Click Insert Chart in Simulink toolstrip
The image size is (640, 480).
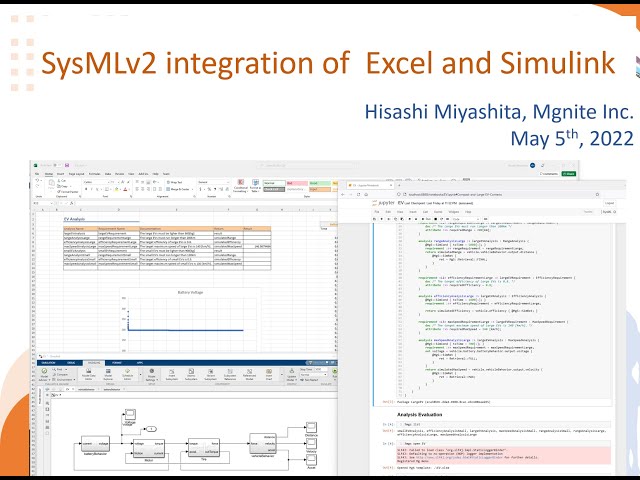pos(269,374)
